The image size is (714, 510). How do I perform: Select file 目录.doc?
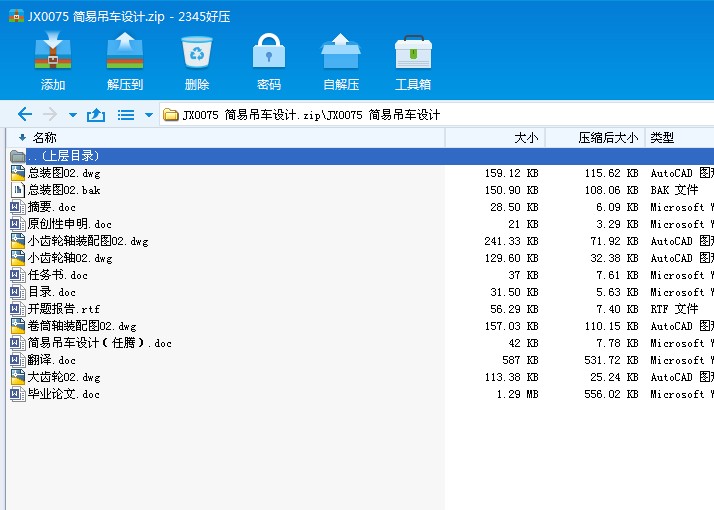[x=51, y=292]
